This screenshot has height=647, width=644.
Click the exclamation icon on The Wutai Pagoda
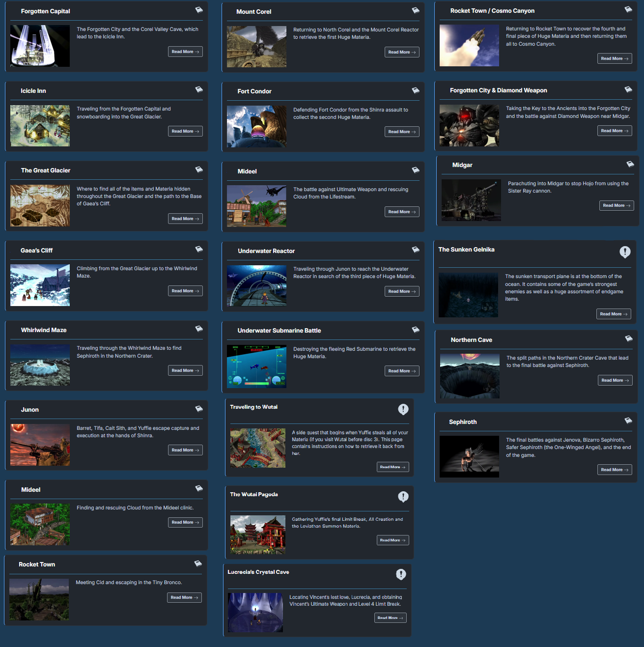click(403, 497)
